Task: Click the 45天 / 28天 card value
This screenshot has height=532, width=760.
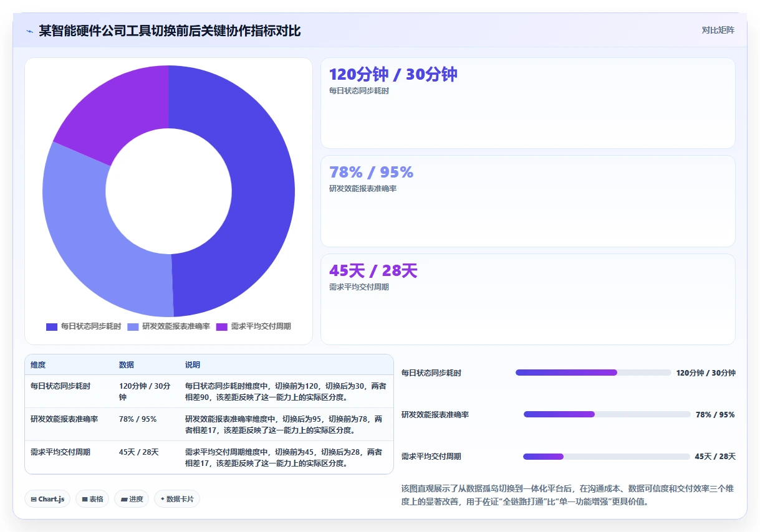Action: click(373, 270)
